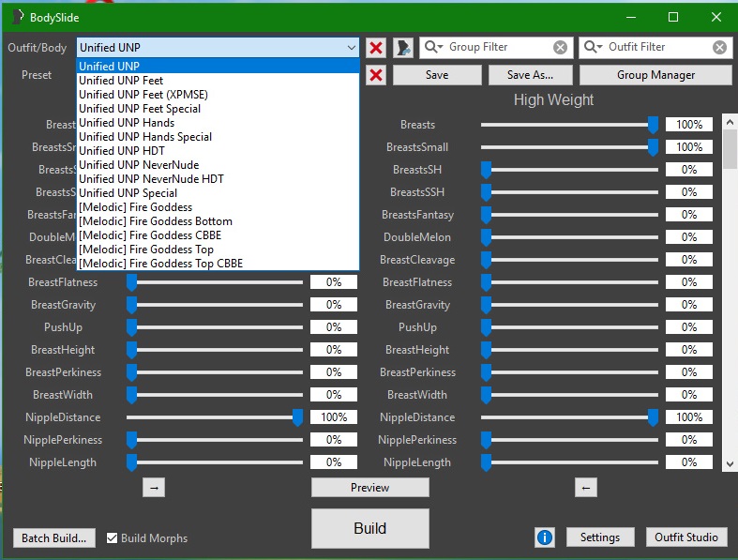Open the outfit in Outfit Studio icon
The image size is (738, 560).
403,48
